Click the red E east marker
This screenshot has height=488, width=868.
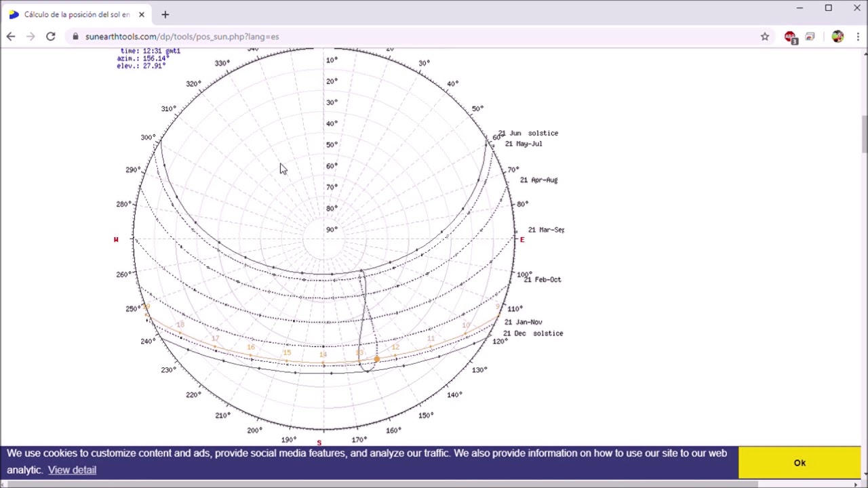521,239
